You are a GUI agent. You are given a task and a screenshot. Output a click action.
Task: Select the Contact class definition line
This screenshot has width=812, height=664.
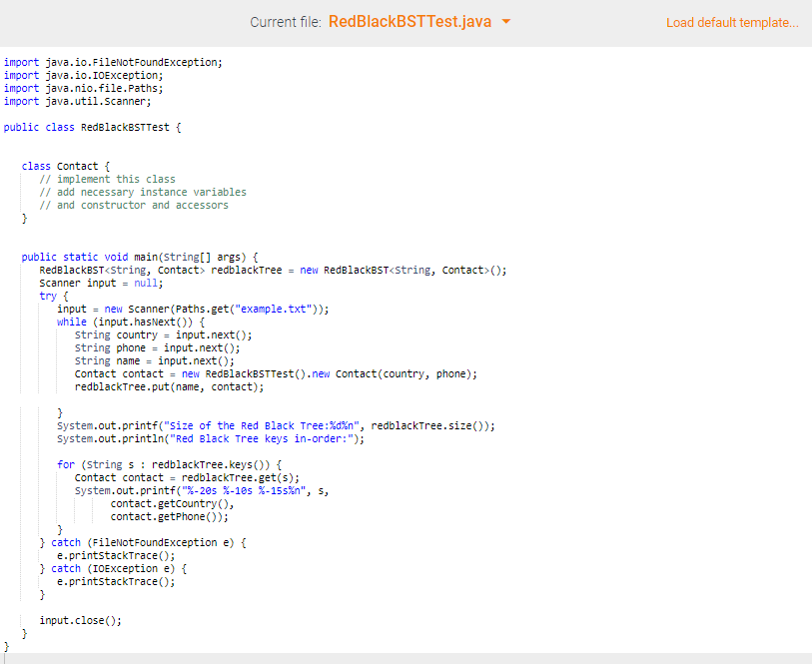(x=57, y=166)
